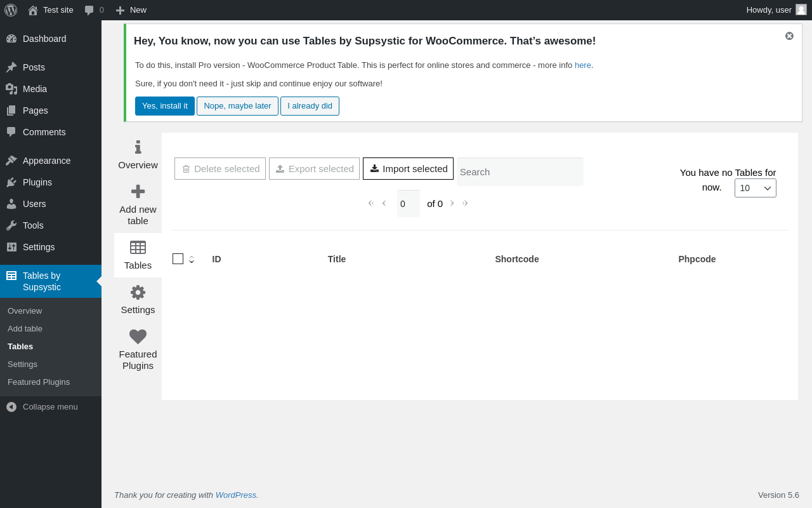812x508 pixels.
Task: Click Nope, maybe later button
Action: tap(237, 106)
